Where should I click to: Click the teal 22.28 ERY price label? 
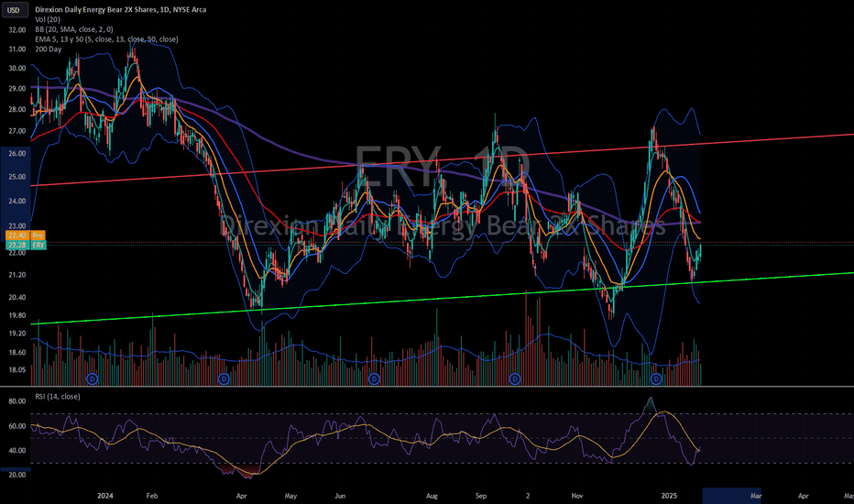click(x=25, y=246)
